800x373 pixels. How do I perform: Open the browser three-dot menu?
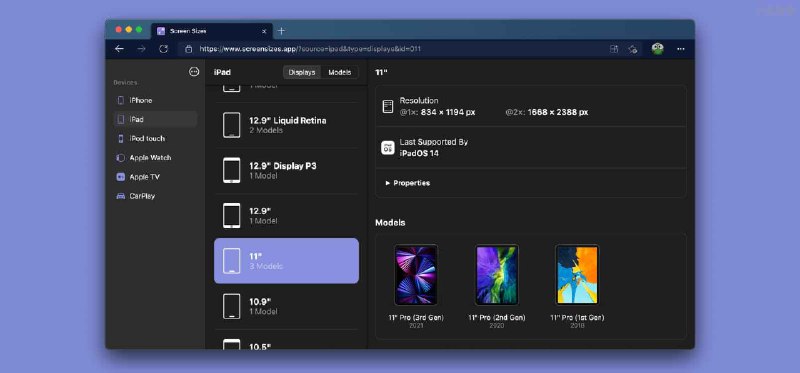[x=681, y=49]
